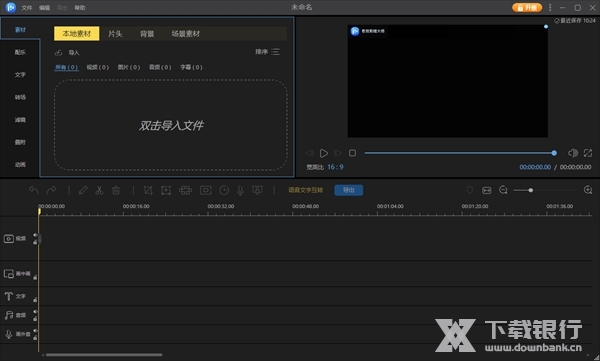Click the app logo in the title bar
Screen dimensions: 600x361
click(x=11, y=7)
